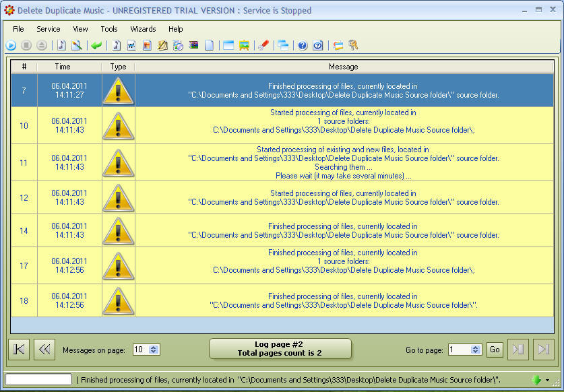Open the Help menu
The width and height of the screenshot is (564, 392).
pyautogui.click(x=175, y=29)
